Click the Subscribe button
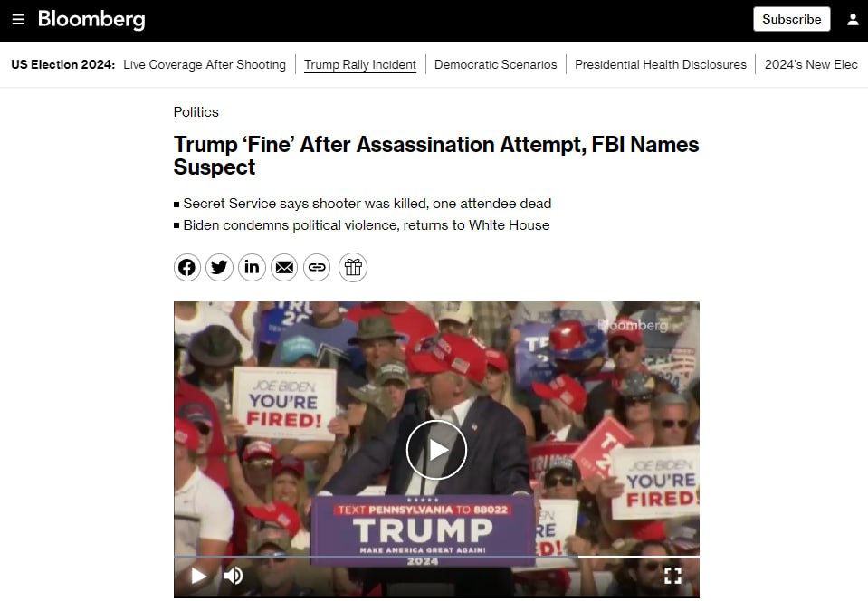868x601 pixels. [x=792, y=19]
